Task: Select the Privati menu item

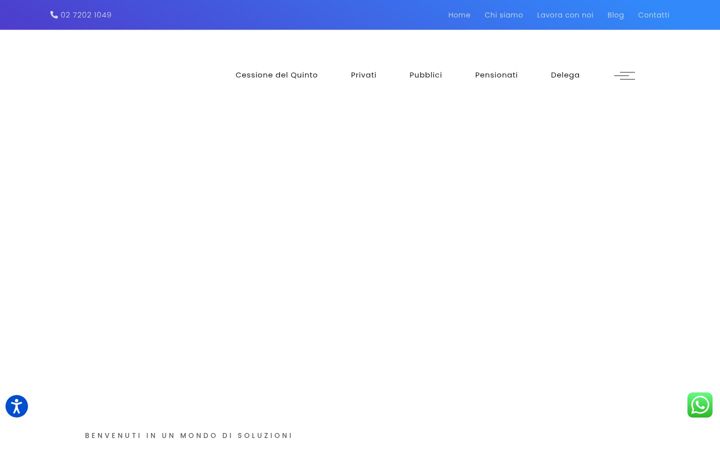Action: click(x=364, y=75)
